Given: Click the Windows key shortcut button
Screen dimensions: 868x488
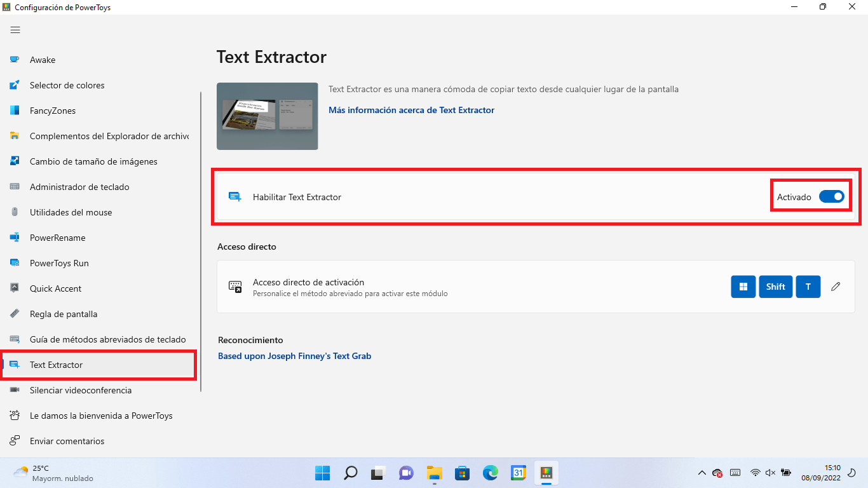Looking at the screenshot, I should pos(743,287).
